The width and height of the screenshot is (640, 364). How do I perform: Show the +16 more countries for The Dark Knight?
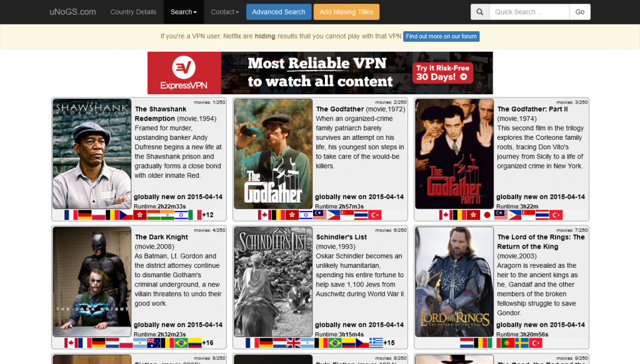click(x=208, y=343)
